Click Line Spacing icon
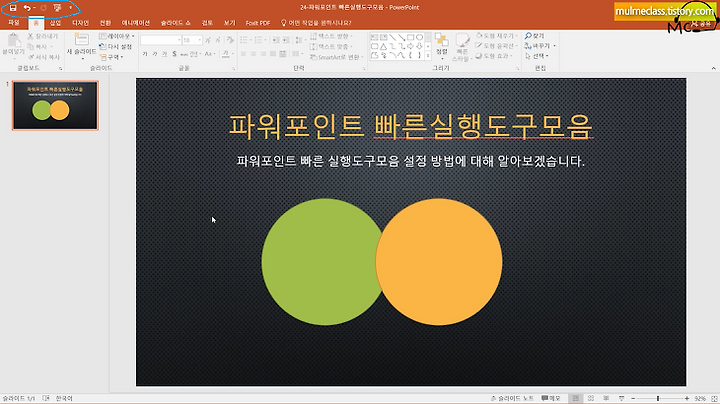 click(299, 40)
